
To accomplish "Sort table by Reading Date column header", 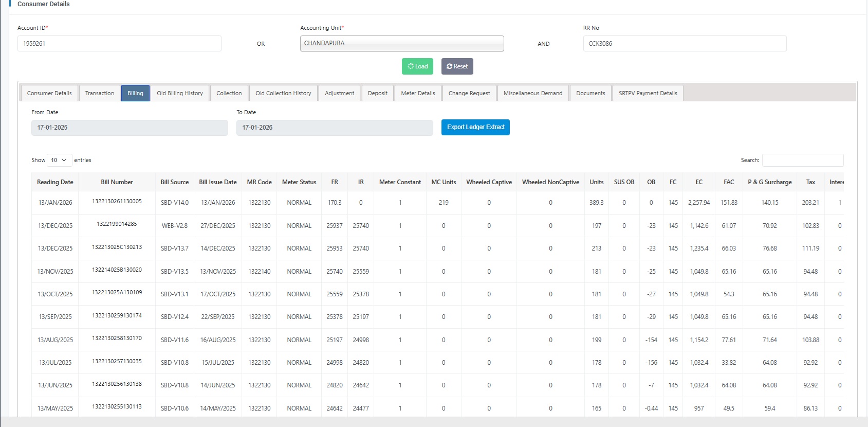I will [x=55, y=182].
